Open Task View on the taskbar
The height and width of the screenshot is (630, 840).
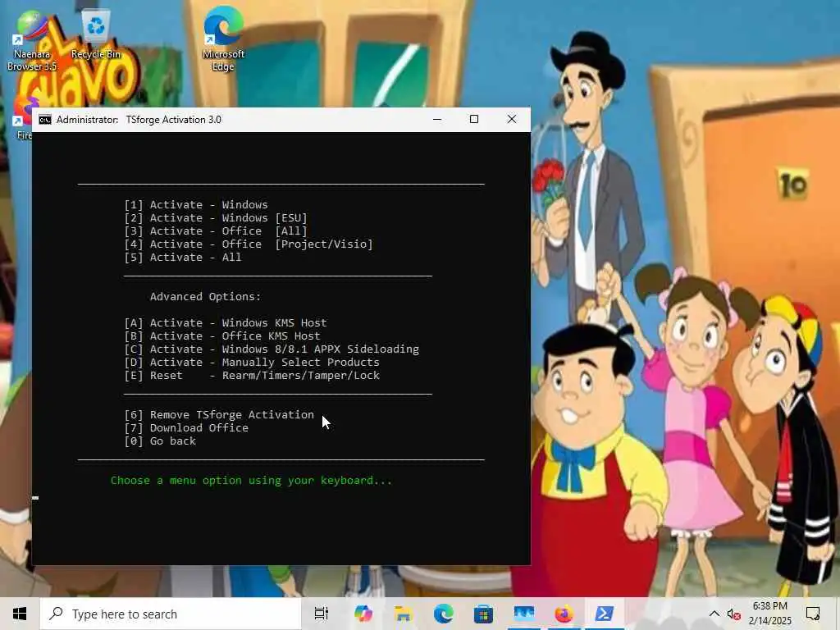point(322,614)
